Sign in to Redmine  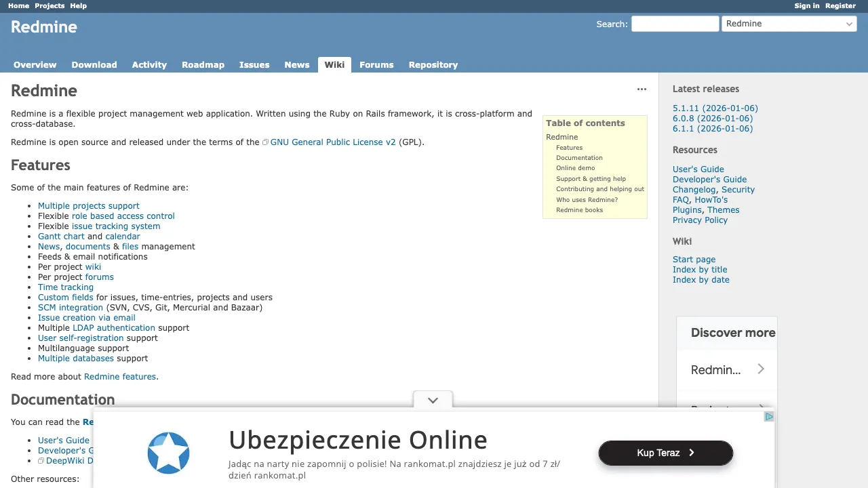click(806, 5)
